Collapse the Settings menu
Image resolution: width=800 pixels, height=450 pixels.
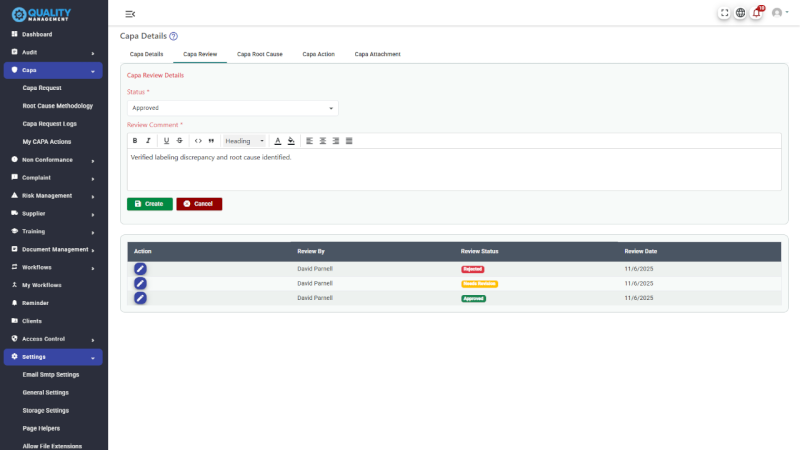(x=53, y=357)
